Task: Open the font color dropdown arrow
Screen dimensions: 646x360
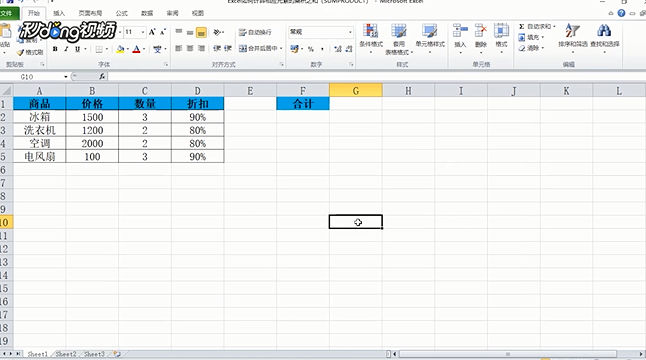Action: pos(144,49)
